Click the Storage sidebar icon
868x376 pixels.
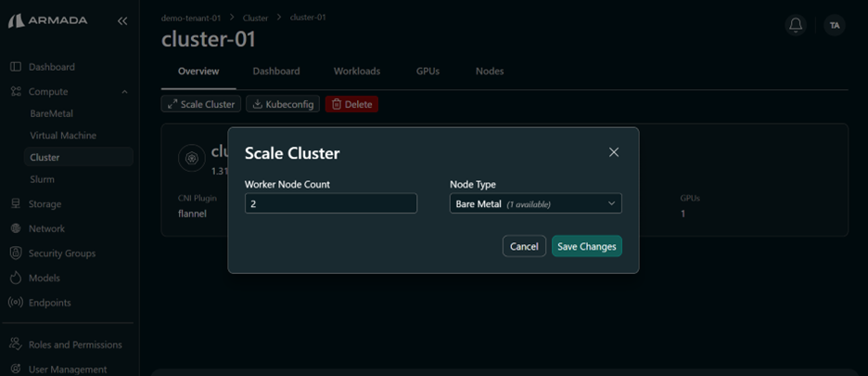(x=16, y=204)
